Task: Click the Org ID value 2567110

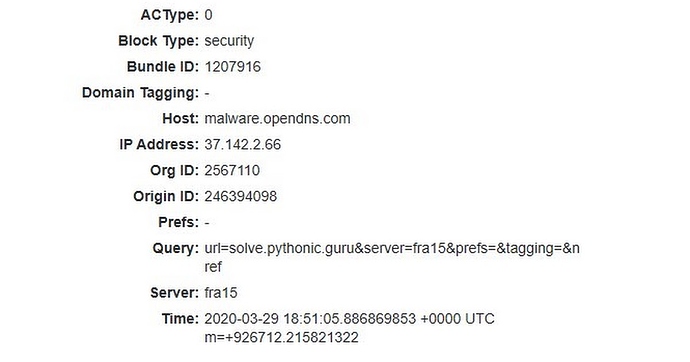Action: point(232,171)
